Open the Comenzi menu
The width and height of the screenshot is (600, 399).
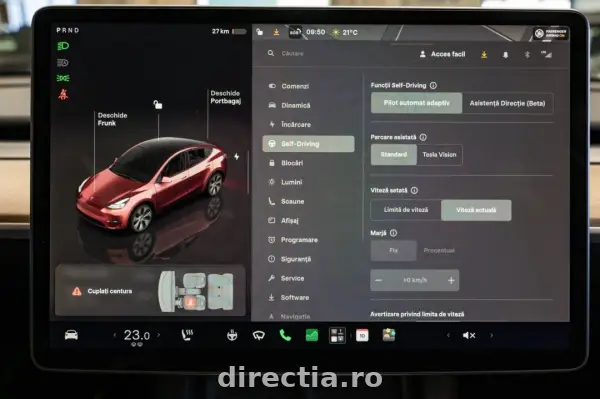[308, 86]
